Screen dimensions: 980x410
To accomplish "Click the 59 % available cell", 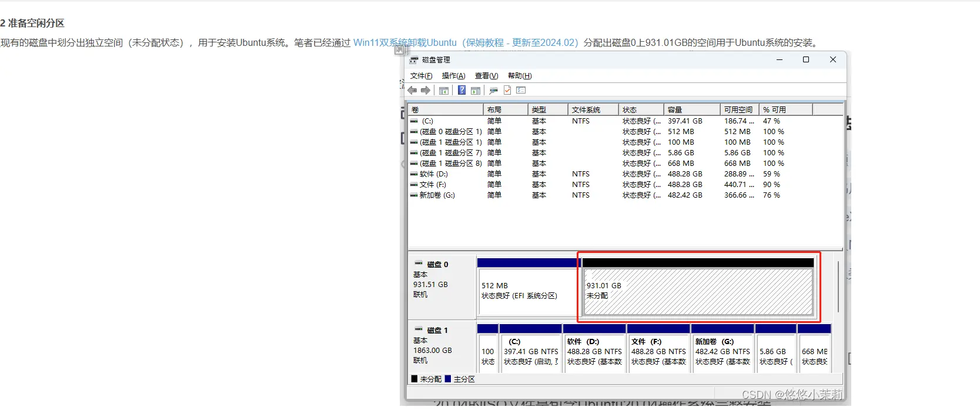I will pyautogui.click(x=771, y=174).
